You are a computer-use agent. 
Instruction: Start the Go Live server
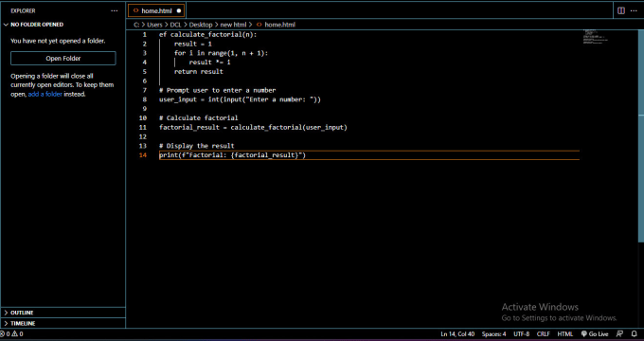click(595, 334)
